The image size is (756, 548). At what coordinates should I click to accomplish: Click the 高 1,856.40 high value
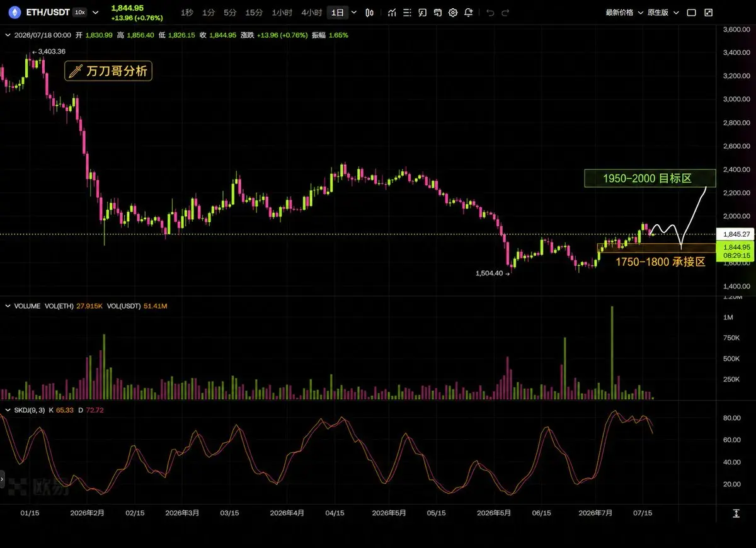pos(135,35)
